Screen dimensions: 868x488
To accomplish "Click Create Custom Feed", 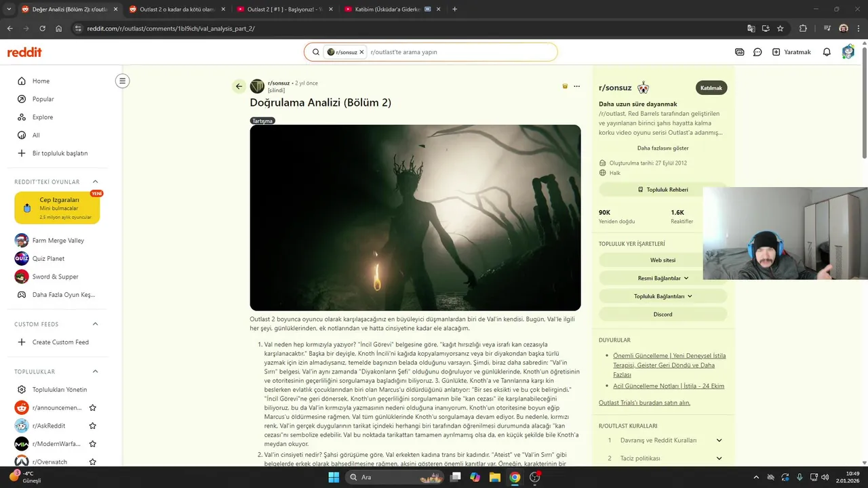I will (x=60, y=342).
